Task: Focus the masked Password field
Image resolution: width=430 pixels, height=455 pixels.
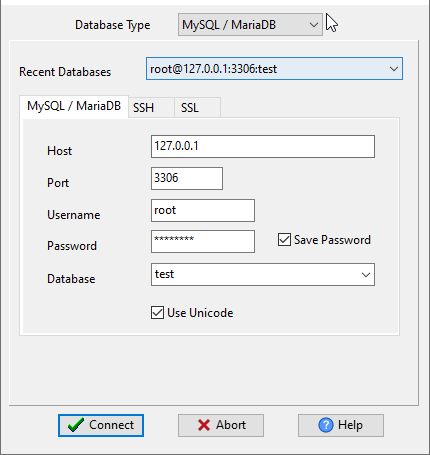Action: pyautogui.click(x=203, y=241)
